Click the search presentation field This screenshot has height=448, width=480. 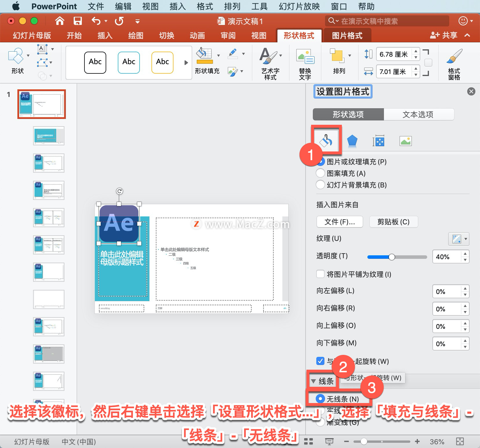click(387, 21)
